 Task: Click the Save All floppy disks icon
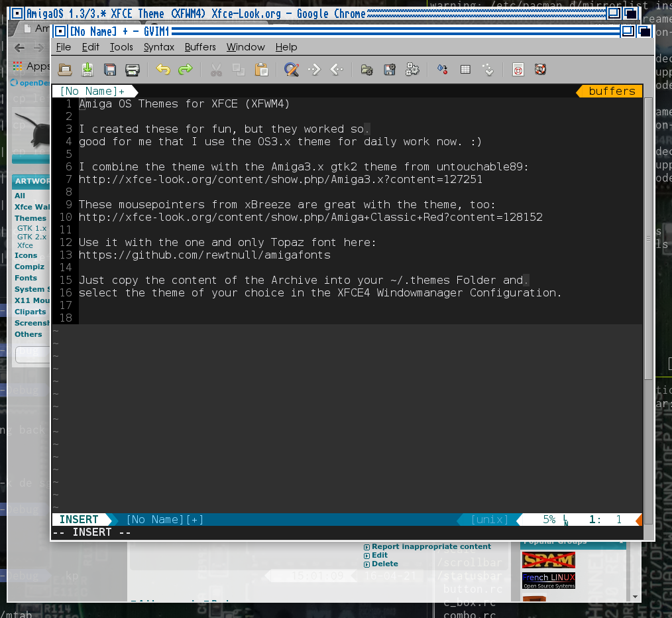tap(110, 70)
